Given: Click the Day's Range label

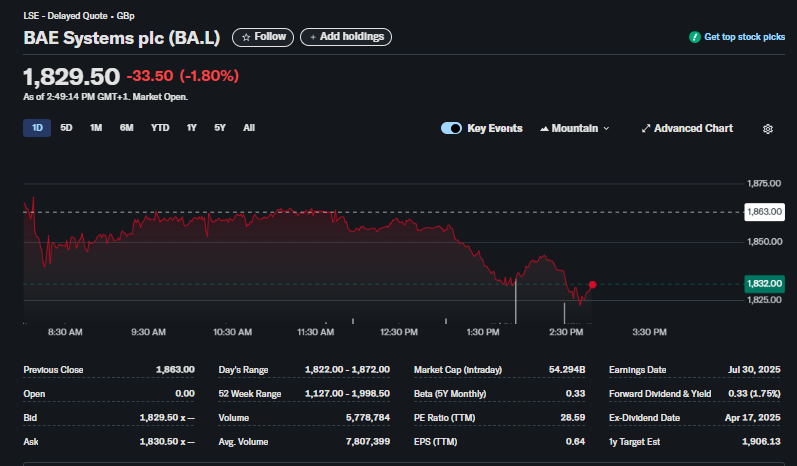Looking at the screenshot, I should (x=243, y=370).
